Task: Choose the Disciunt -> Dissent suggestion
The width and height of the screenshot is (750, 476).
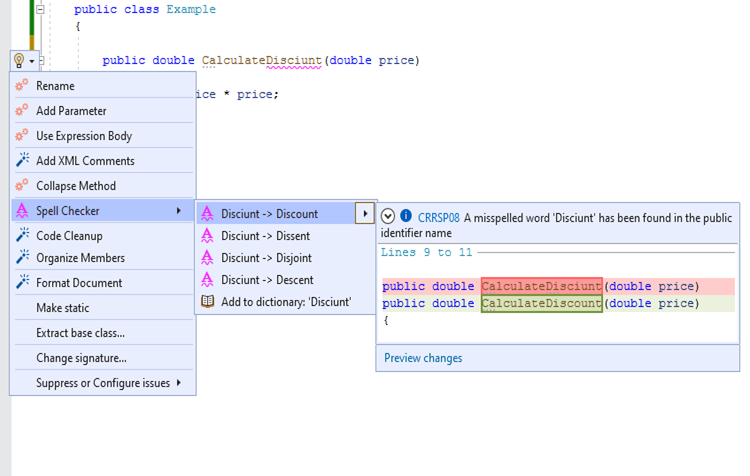Action: pos(265,236)
